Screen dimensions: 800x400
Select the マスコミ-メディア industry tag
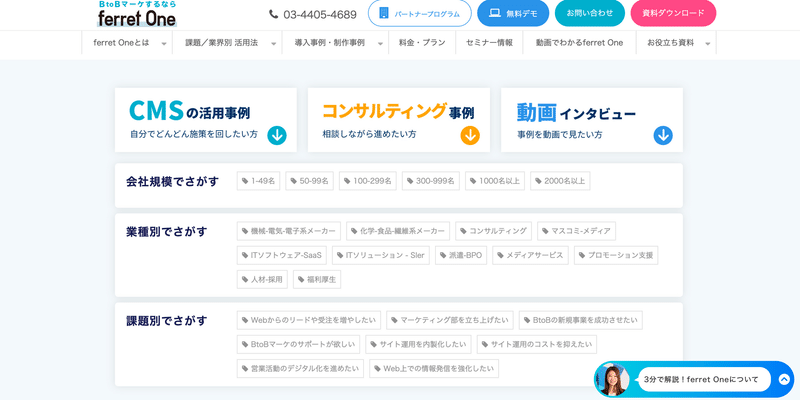click(576, 231)
